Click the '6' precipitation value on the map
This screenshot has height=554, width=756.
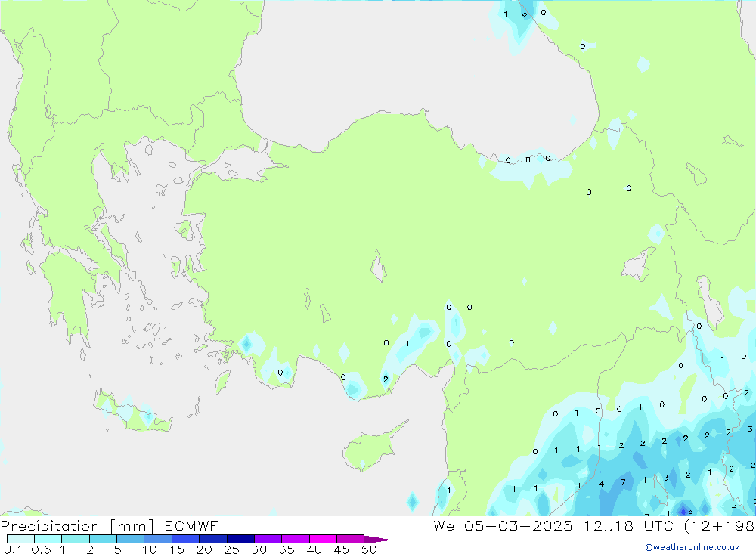coord(690,511)
